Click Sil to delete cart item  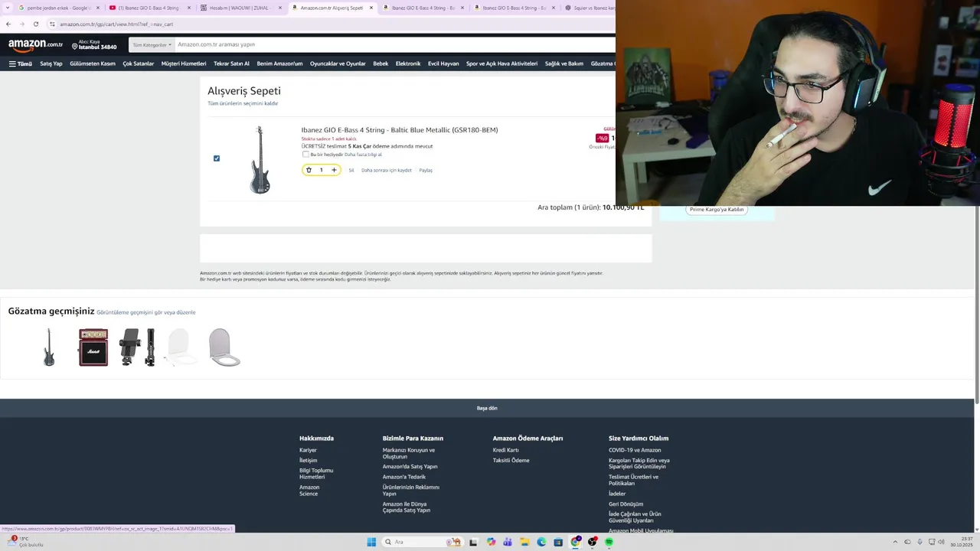(351, 170)
